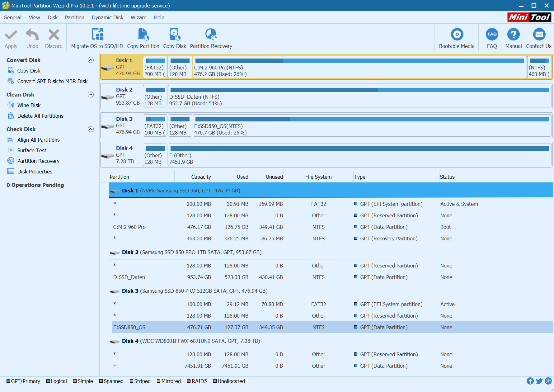The height and width of the screenshot is (392, 554).
Task: Select Disk 1 FAT32 200 MB block
Action: point(155,67)
